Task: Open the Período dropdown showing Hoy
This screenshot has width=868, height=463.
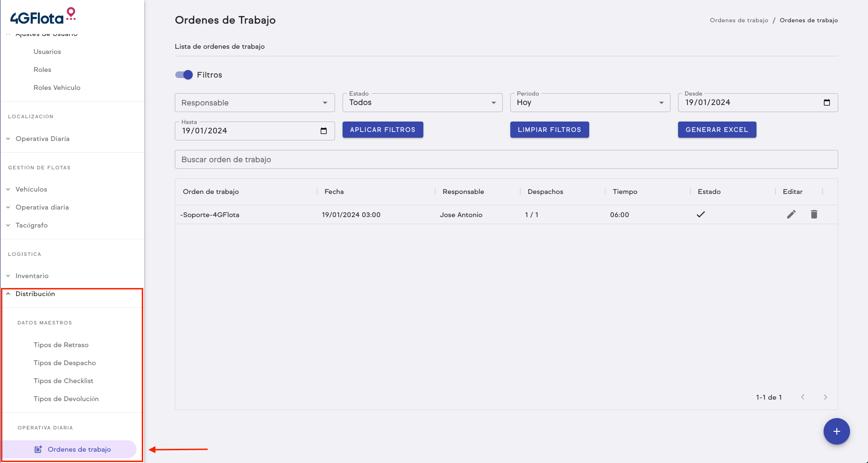Action: click(590, 103)
